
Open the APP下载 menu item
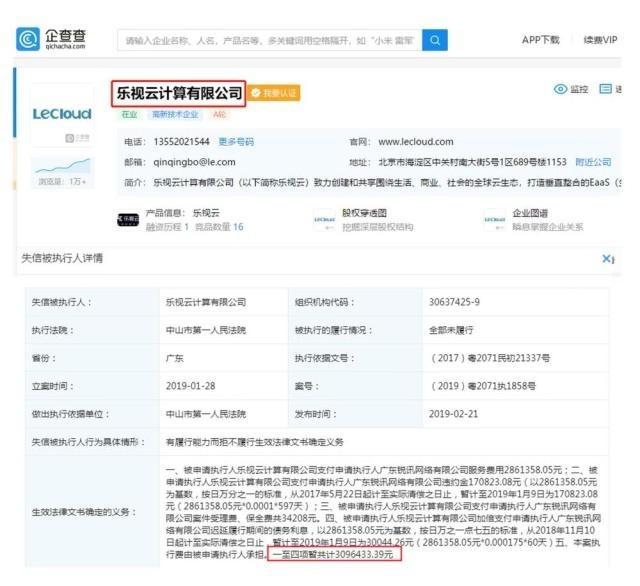(x=540, y=40)
